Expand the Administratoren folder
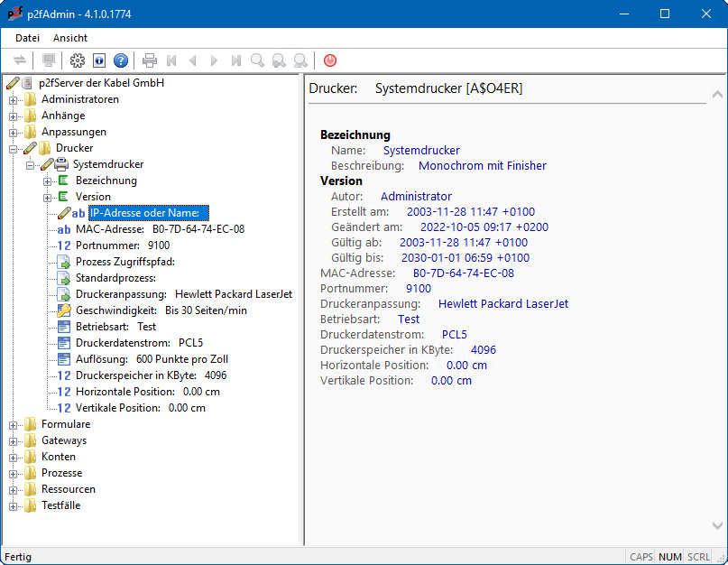Image resolution: width=728 pixels, height=565 pixels. coord(14,99)
